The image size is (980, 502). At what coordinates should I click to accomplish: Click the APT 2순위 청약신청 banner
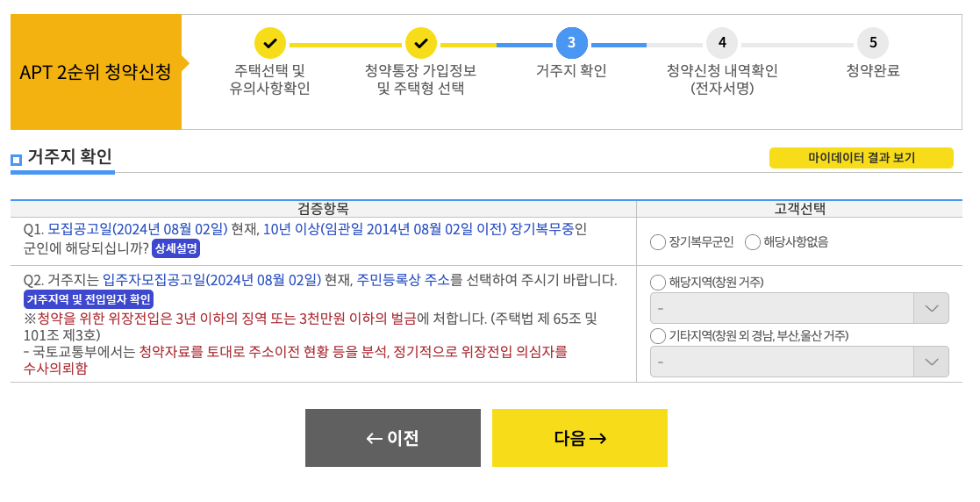(x=96, y=72)
